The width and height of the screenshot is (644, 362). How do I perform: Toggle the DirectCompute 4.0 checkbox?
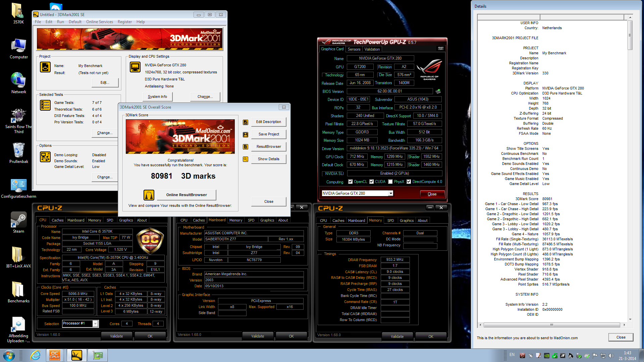tap(409, 182)
